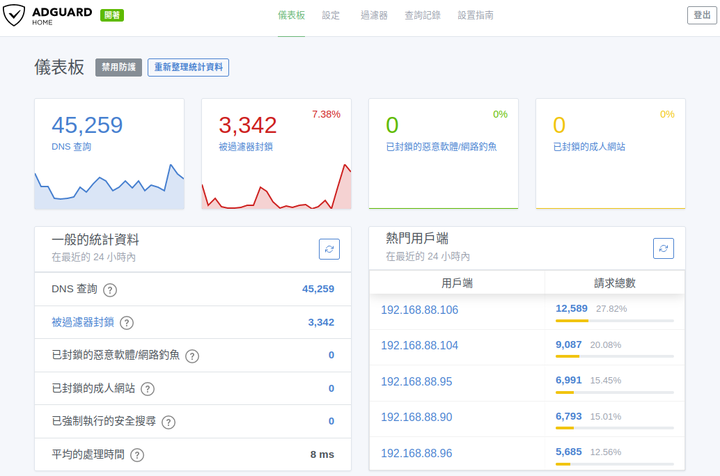Open the DNS 查詢 link on blue card
This screenshot has height=476, width=720.
click(71, 147)
